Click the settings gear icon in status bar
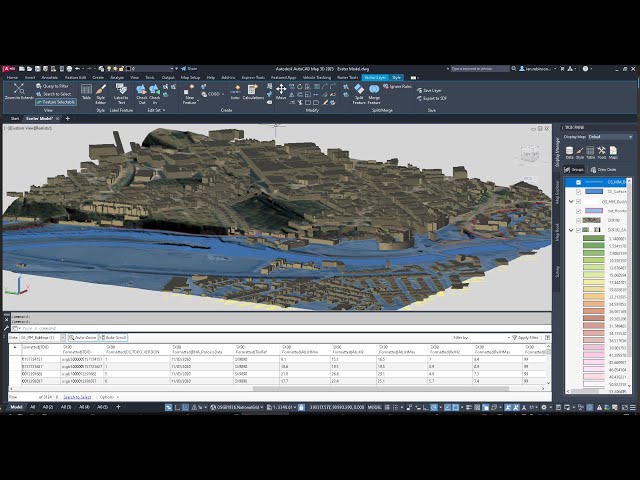The height and width of the screenshot is (480, 640). (544, 407)
